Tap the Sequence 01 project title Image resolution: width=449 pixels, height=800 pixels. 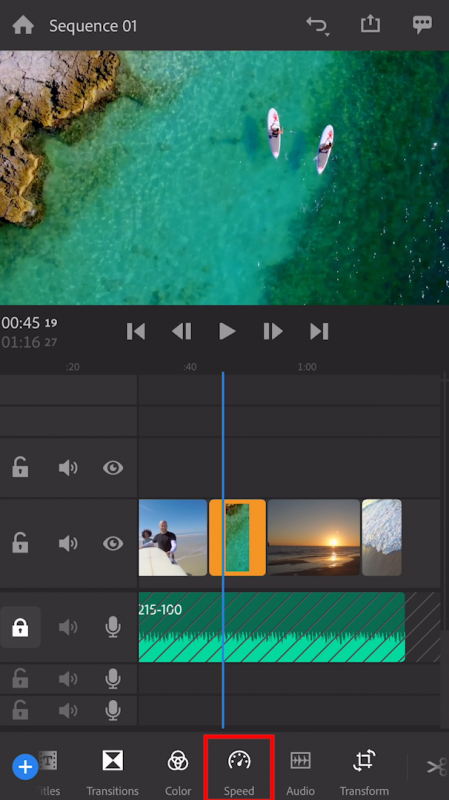[x=93, y=26]
